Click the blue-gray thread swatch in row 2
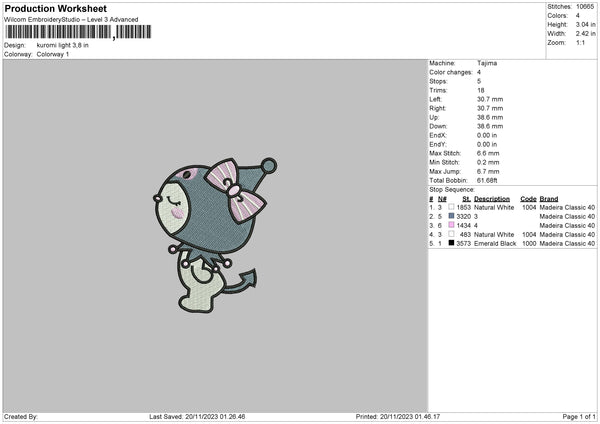Viewport: 600px width, 424px height. [451, 216]
